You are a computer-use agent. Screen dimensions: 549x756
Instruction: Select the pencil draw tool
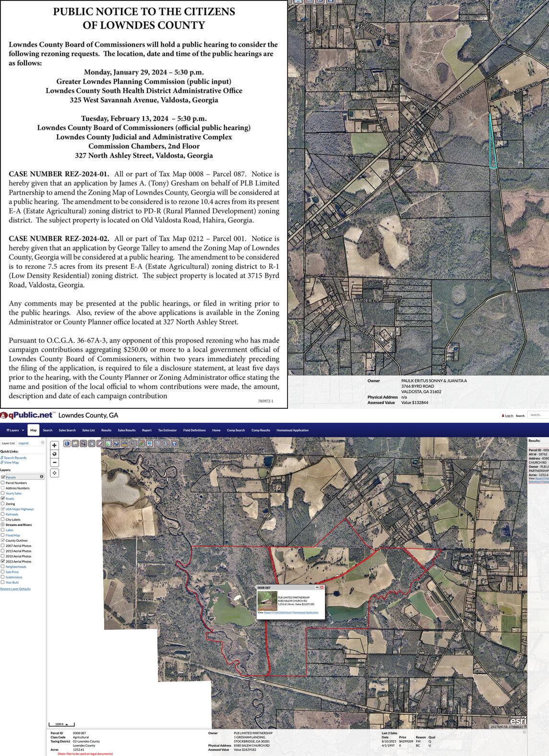(142, 443)
